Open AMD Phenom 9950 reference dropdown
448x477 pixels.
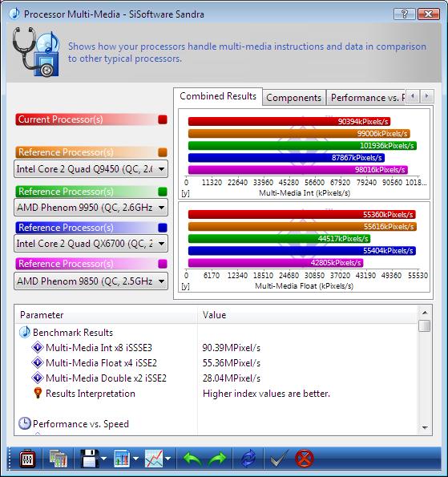click(x=91, y=208)
